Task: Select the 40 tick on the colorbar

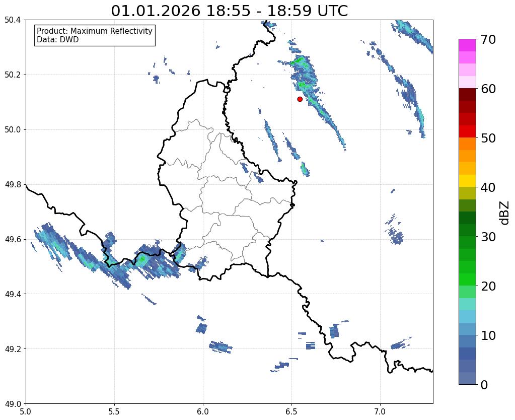Action: pyautogui.click(x=488, y=187)
